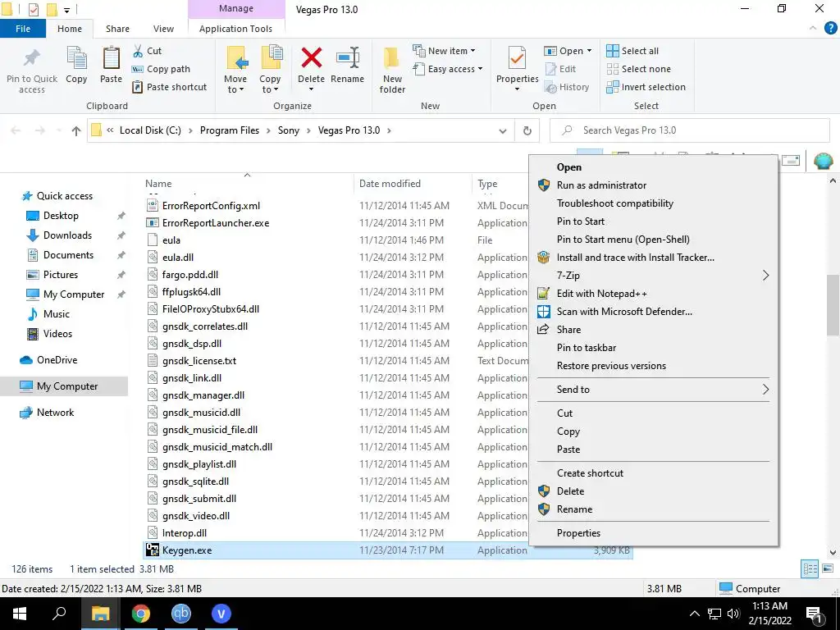
Task: Click the Paste clipboard icon
Action: 111,58
